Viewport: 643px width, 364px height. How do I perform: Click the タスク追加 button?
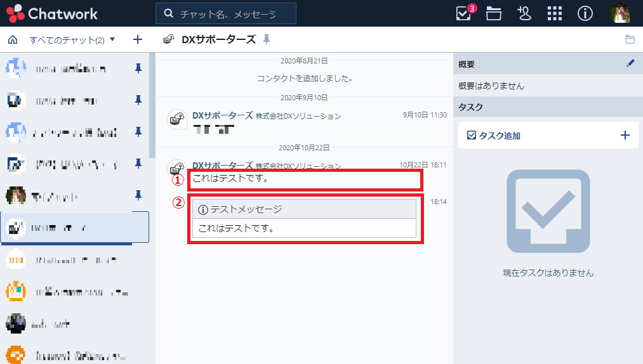click(494, 135)
